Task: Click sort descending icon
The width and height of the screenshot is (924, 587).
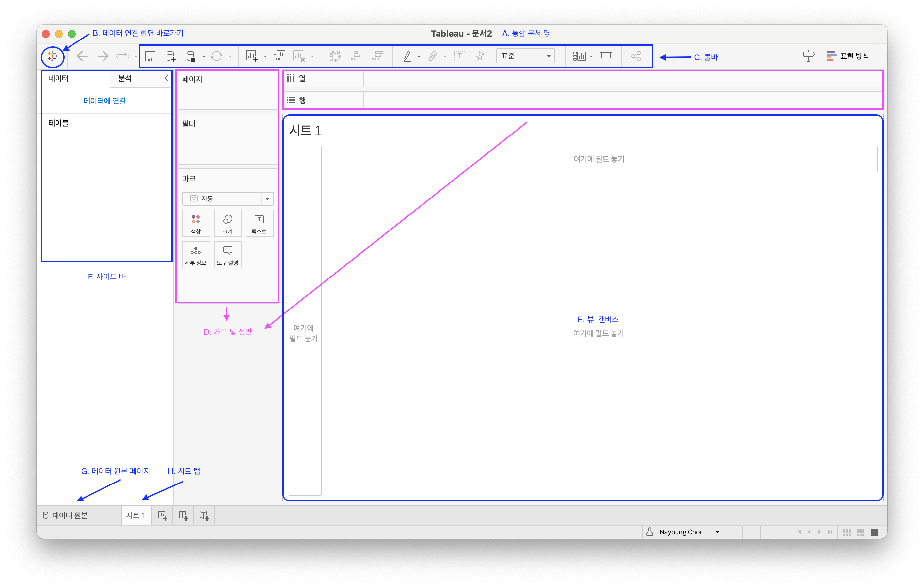Action: pos(377,56)
